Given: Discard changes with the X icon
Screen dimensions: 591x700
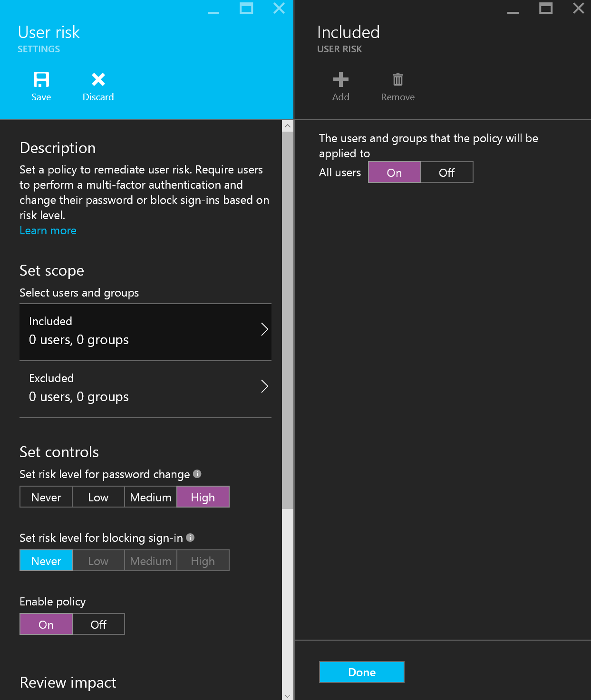Looking at the screenshot, I should 98,79.
